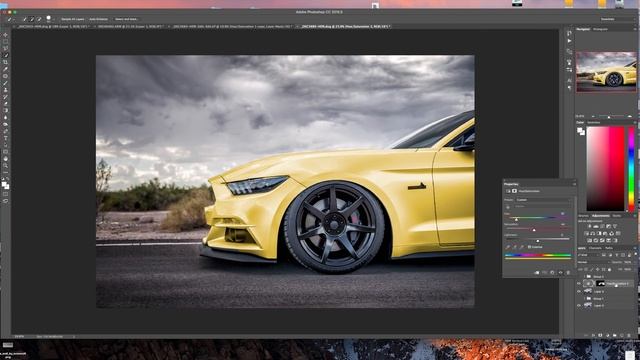This screenshot has width=640, height=360.
Task: Select the Brush tool
Action: (5, 83)
